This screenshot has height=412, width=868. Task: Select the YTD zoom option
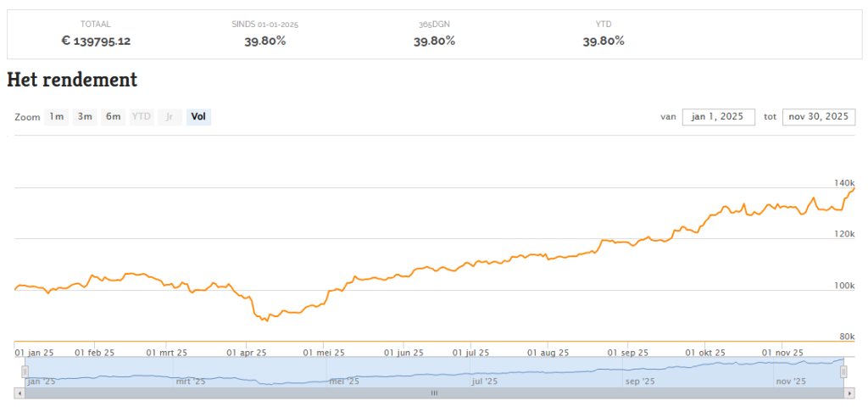(141, 117)
